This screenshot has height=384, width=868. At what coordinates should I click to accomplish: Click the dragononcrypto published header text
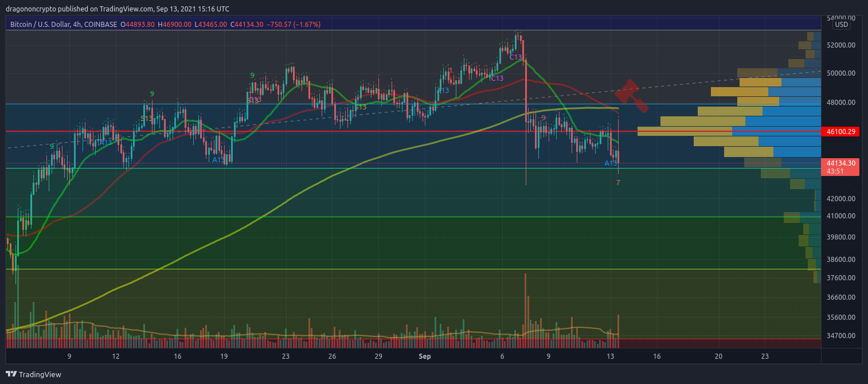pyautogui.click(x=118, y=9)
